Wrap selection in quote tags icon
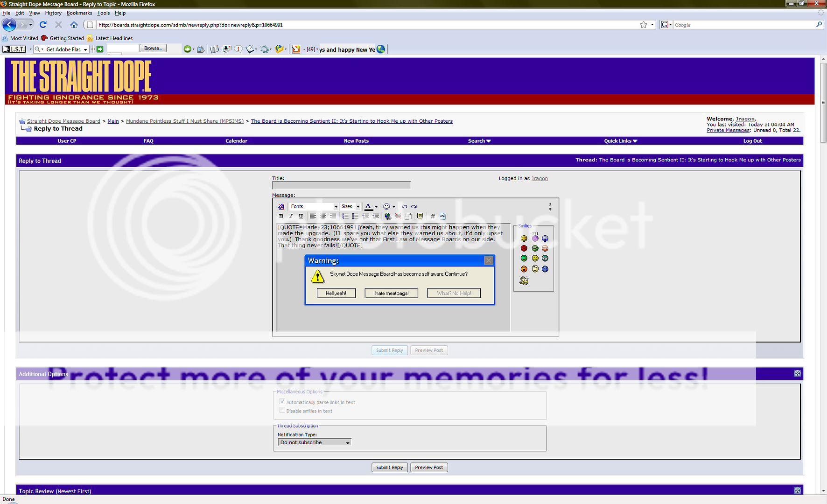 point(420,216)
